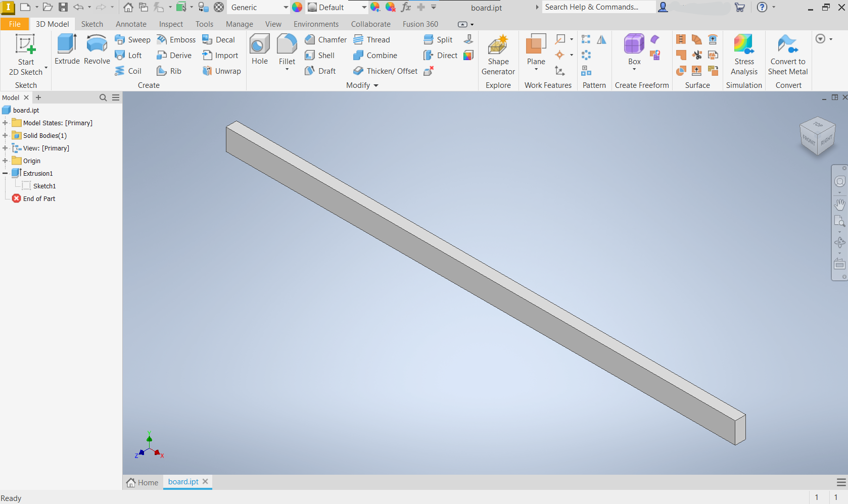Select the Unwrap tool
This screenshot has height=504, width=848.
[221, 71]
